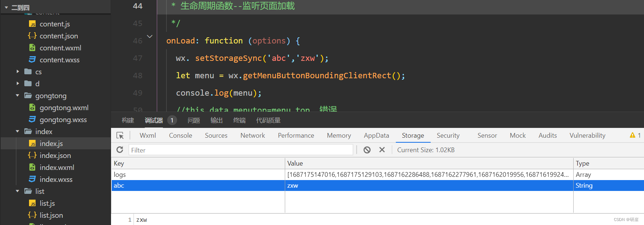Expand the d folder arrow
644x225 pixels.
[x=17, y=84]
